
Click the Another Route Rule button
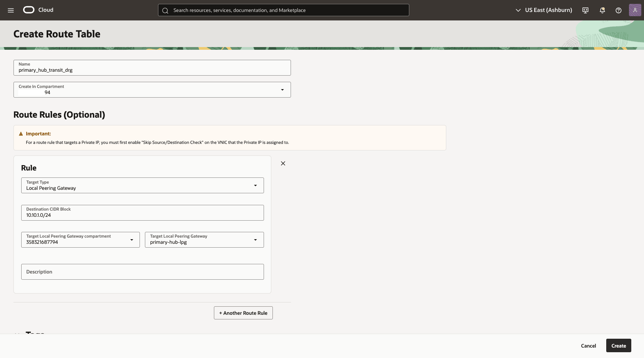243,313
